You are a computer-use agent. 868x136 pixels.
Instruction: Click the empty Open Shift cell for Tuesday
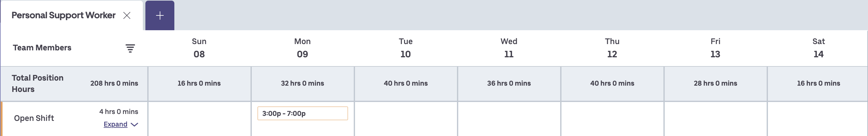click(406, 118)
